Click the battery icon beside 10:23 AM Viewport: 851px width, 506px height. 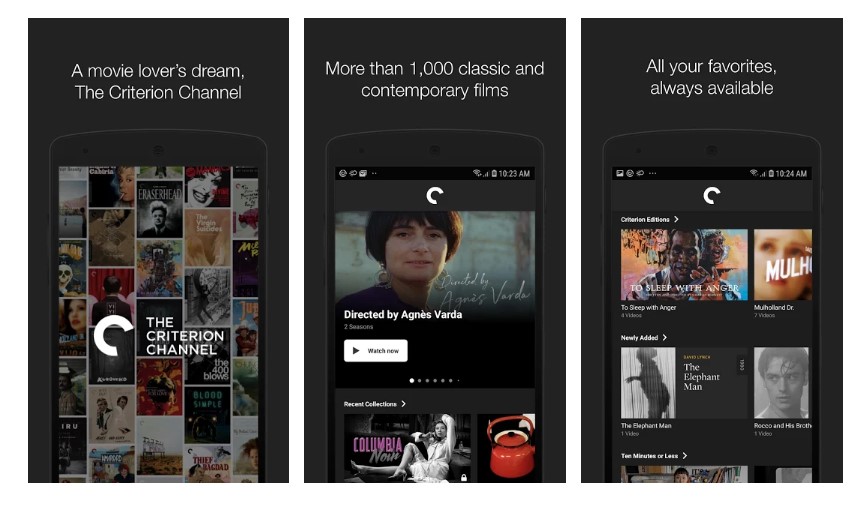pos(494,173)
